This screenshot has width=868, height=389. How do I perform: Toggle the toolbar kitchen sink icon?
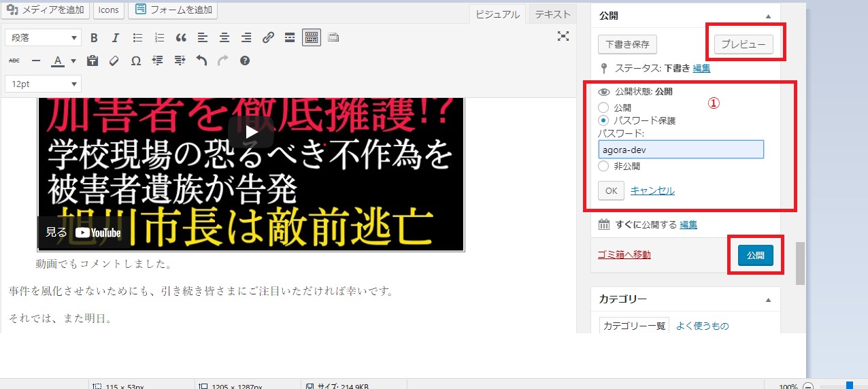point(312,38)
